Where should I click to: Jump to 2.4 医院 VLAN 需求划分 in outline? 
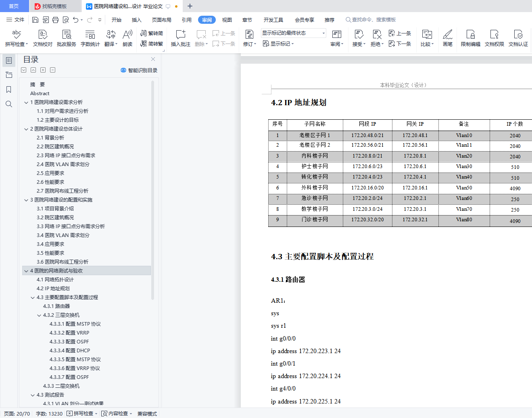click(63, 164)
